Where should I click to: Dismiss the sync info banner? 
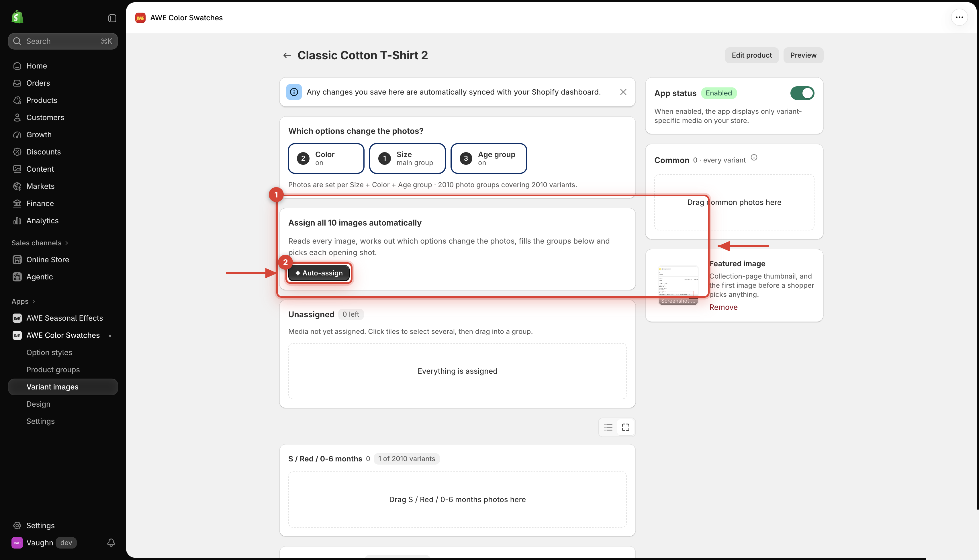(x=623, y=92)
